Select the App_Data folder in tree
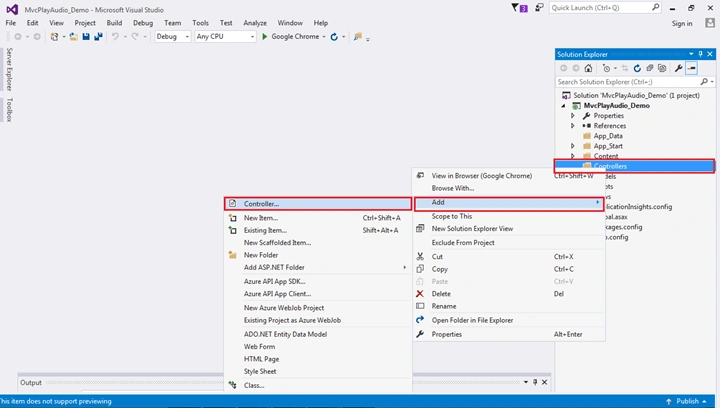The height and width of the screenshot is (408, 720). point(608,136)
